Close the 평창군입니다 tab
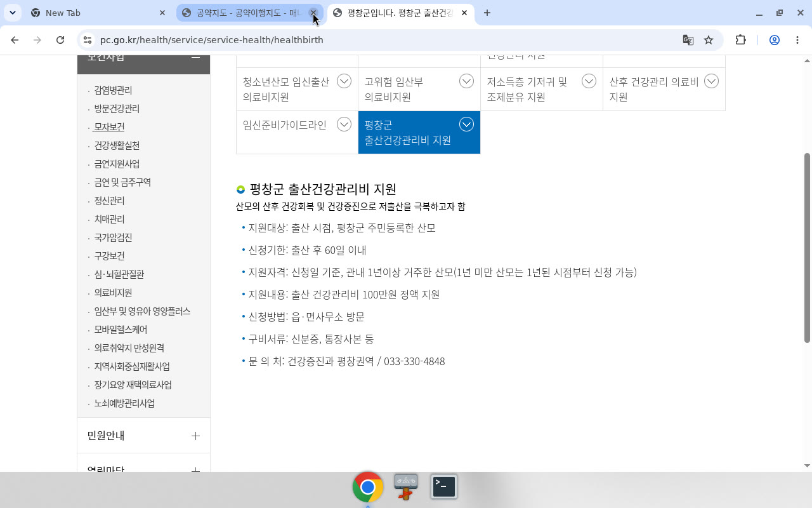 (464, 13)
